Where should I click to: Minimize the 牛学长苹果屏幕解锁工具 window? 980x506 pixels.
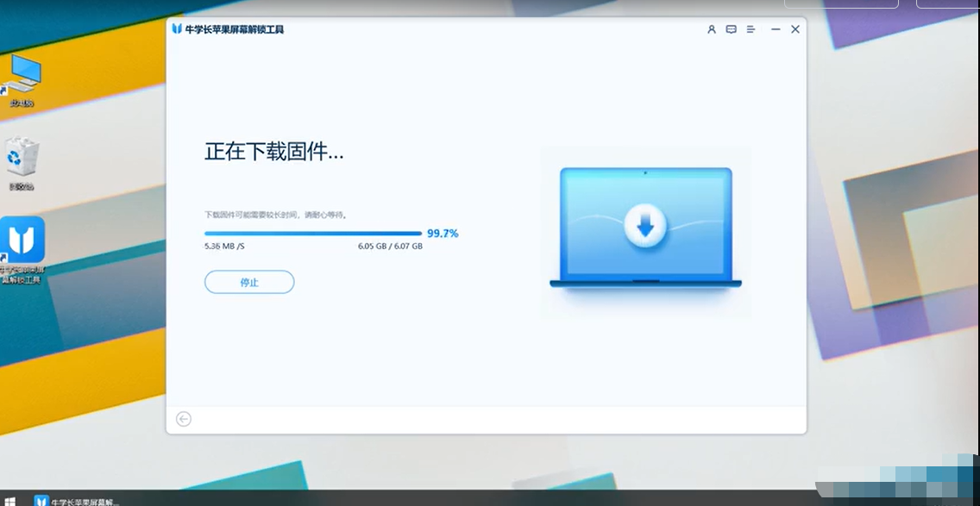click(776, 29)
